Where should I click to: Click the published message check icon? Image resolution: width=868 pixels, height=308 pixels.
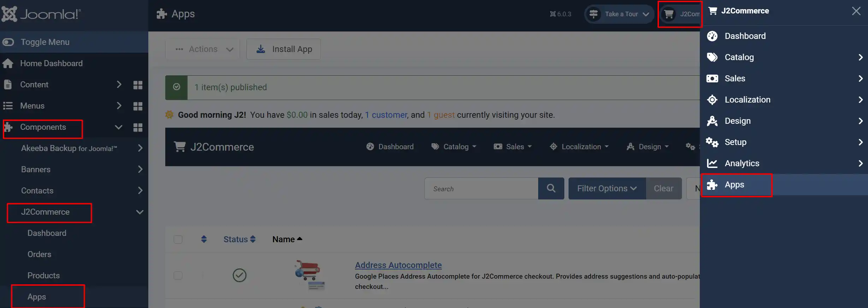tap(177, 87)
